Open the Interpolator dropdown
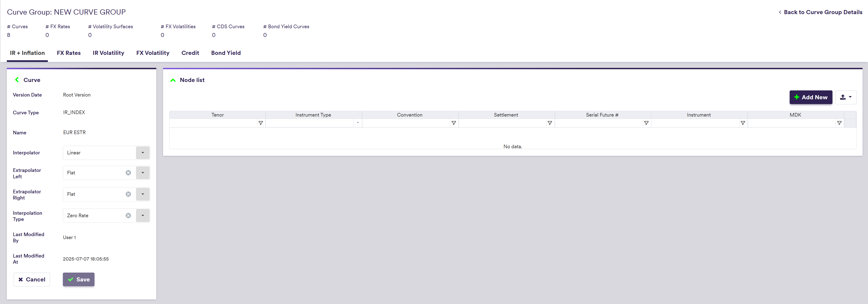 [143, 153]
